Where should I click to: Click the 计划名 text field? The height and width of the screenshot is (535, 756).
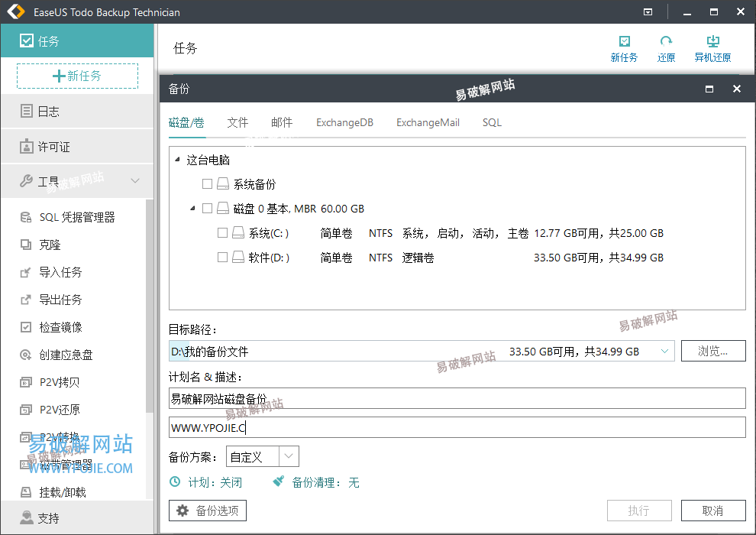(456, 398)
